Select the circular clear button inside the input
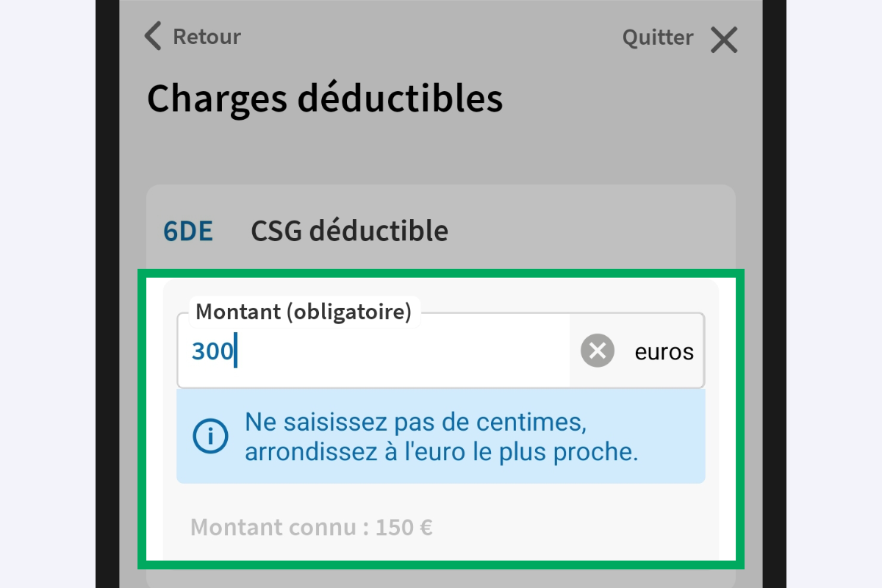 [597, 351]
